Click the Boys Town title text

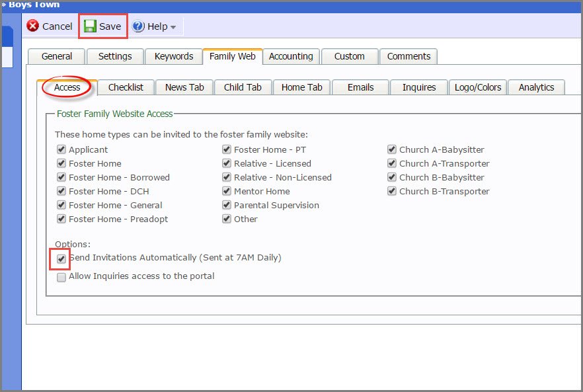pyautogui.click(x=34, y=5)
